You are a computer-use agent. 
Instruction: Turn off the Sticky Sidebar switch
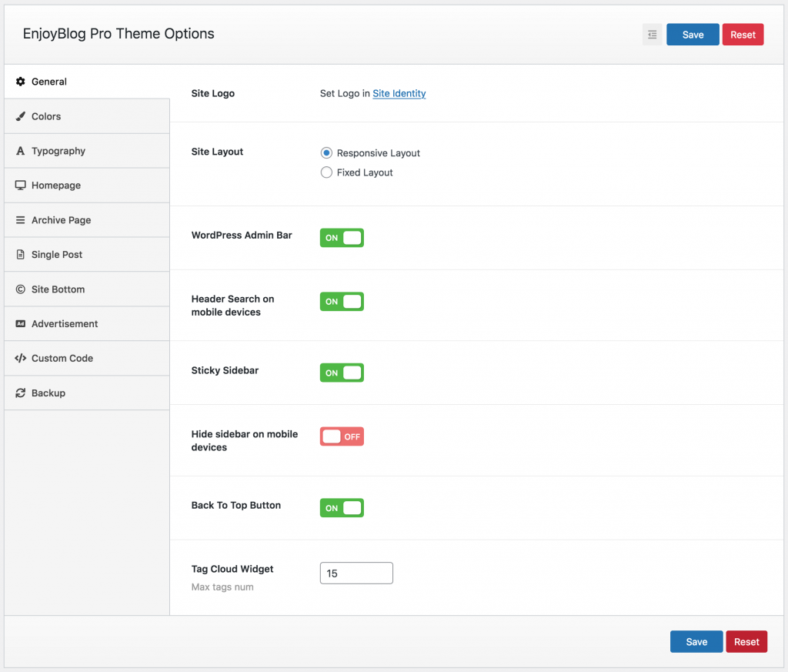click(341, 373)
